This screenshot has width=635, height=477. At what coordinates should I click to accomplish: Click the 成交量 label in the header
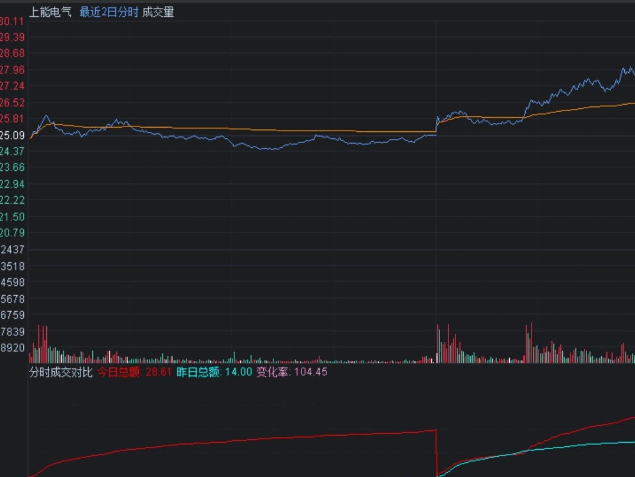point(158,12)
